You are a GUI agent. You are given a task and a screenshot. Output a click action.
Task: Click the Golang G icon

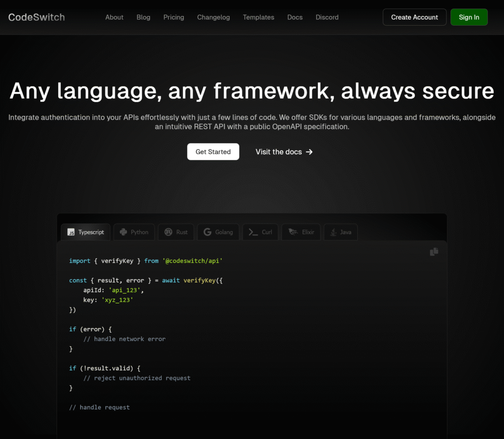click(207, 232)
